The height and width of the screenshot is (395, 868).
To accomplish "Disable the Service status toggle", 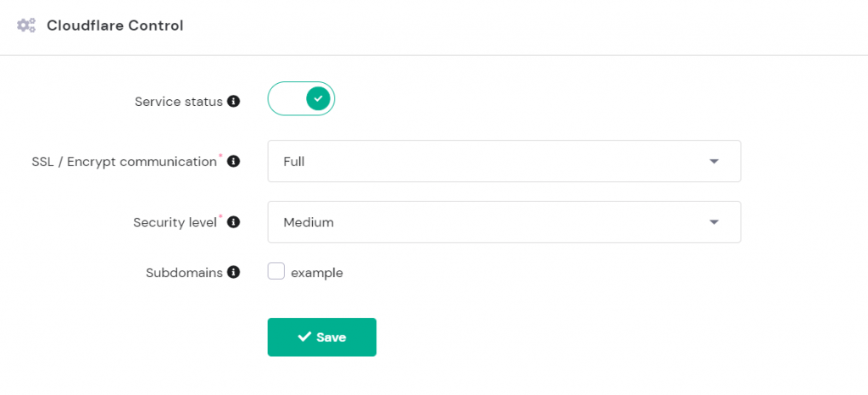I will click(x=302, y=99).
